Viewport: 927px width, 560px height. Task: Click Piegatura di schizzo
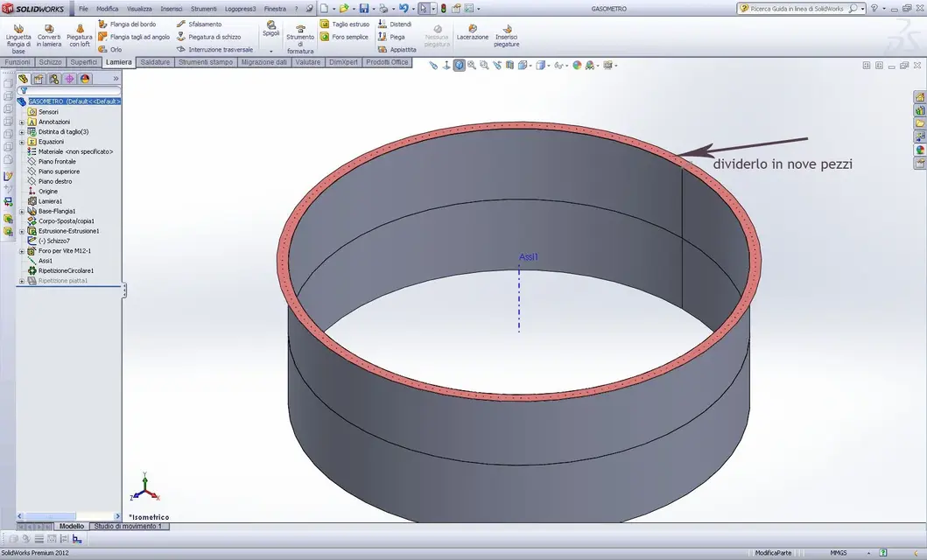tap(208, 37)
